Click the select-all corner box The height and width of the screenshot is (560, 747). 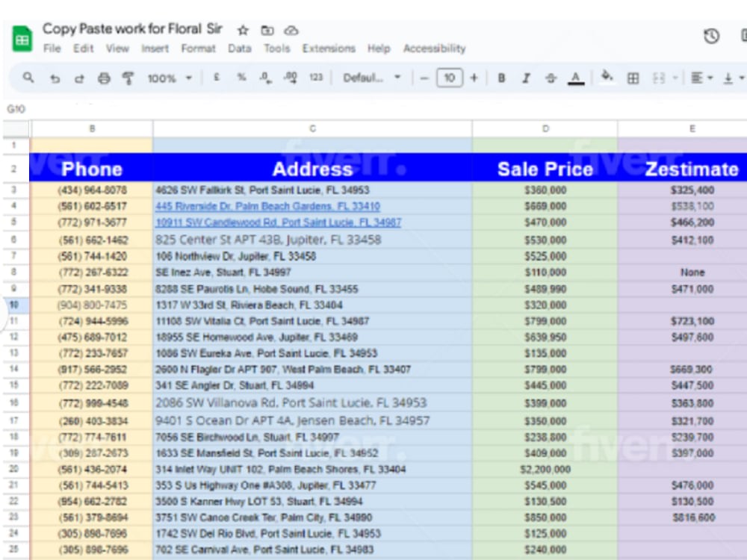coord(16,128)
